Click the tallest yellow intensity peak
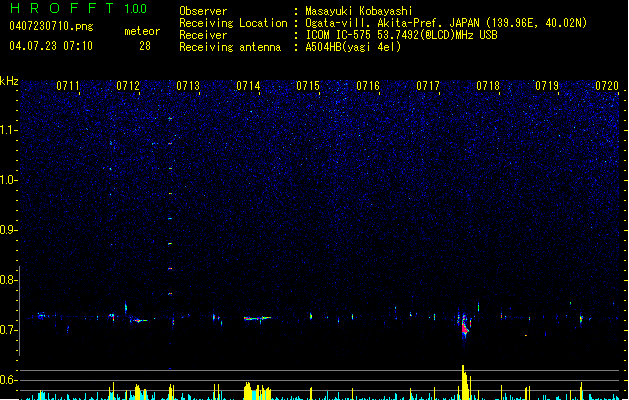Screen dimensions: 629x400 tap(463, 382)
